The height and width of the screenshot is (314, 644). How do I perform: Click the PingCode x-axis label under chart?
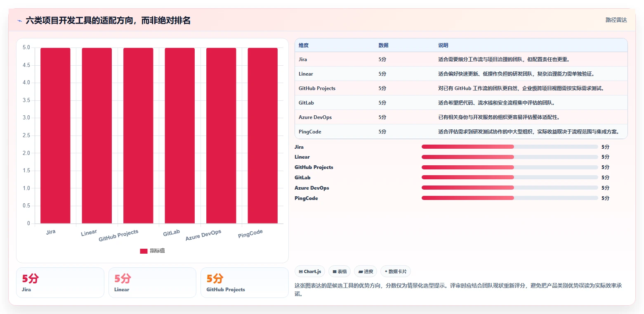coord(250,234)
